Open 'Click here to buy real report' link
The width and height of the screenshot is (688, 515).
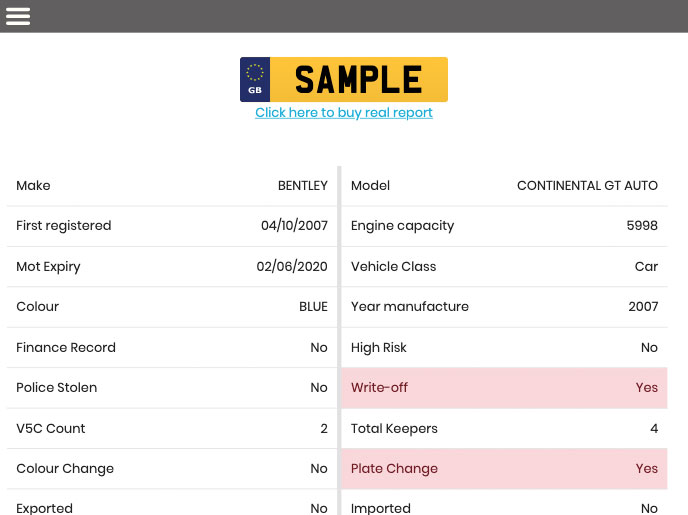tap(344, 113)
